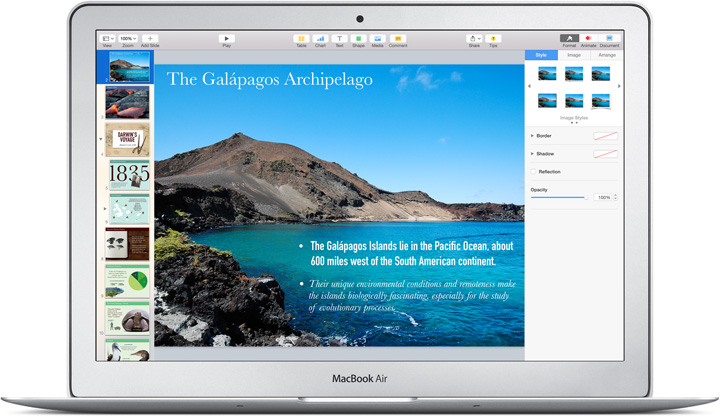Click the Media toolbar icon
The width and height of the screenshot is (721, 419).
[377, 38]
